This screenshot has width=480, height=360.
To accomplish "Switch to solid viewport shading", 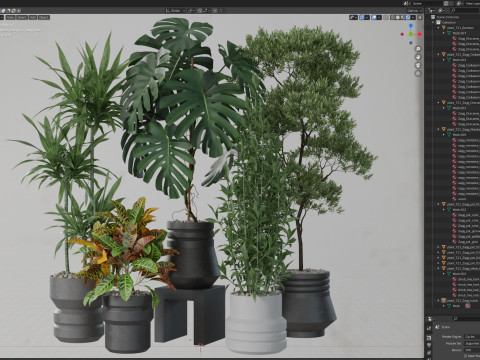I will (x=397, y=17).
